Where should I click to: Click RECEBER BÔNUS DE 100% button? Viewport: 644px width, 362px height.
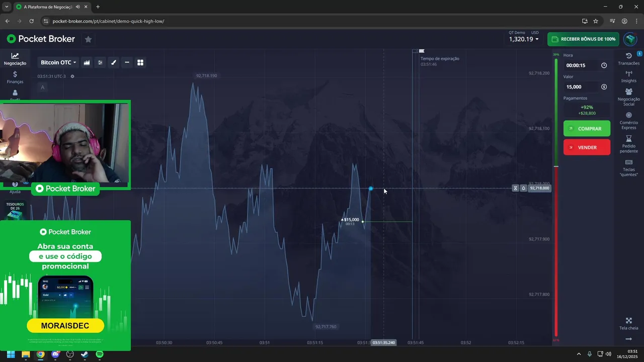[583, 39]
